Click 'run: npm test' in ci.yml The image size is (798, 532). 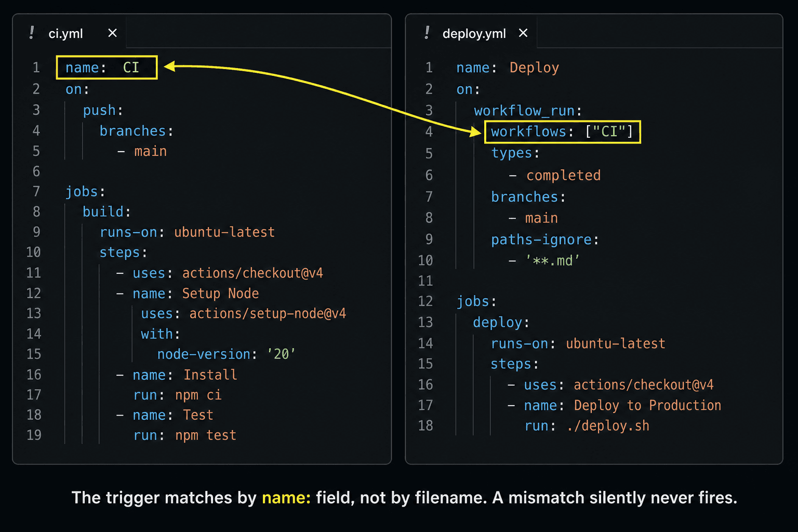click(185, 435)
